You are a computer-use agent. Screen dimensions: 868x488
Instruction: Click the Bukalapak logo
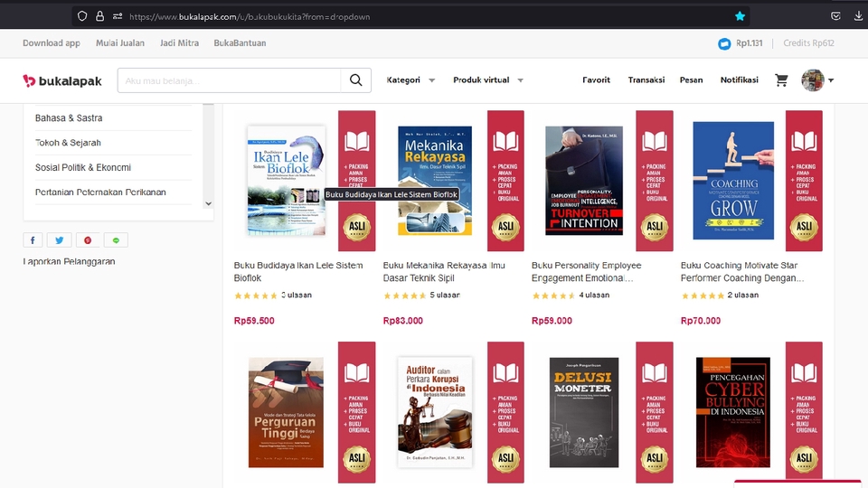point(62,80)
